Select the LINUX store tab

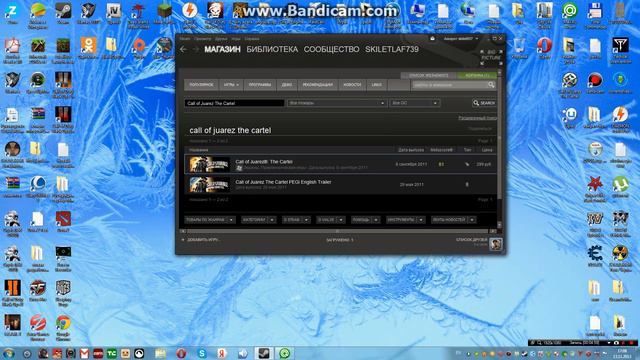[x=376, y=85]
